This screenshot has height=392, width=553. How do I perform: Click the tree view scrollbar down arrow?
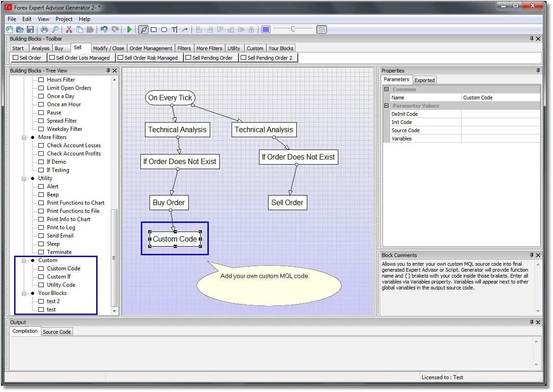coord(114,311)
